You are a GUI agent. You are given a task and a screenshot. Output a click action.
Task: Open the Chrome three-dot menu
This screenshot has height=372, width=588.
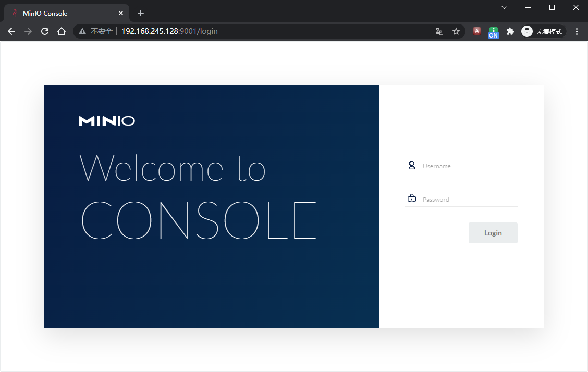pos(577,31)
